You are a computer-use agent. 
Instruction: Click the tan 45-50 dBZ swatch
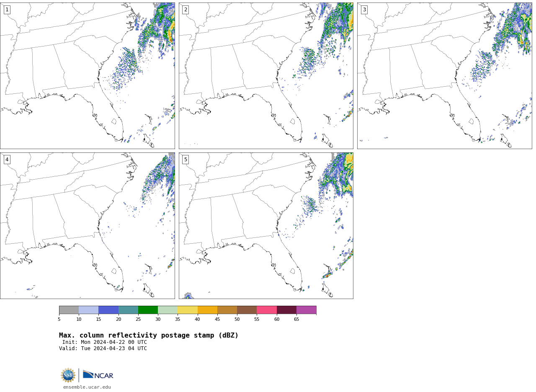(227, 310)
